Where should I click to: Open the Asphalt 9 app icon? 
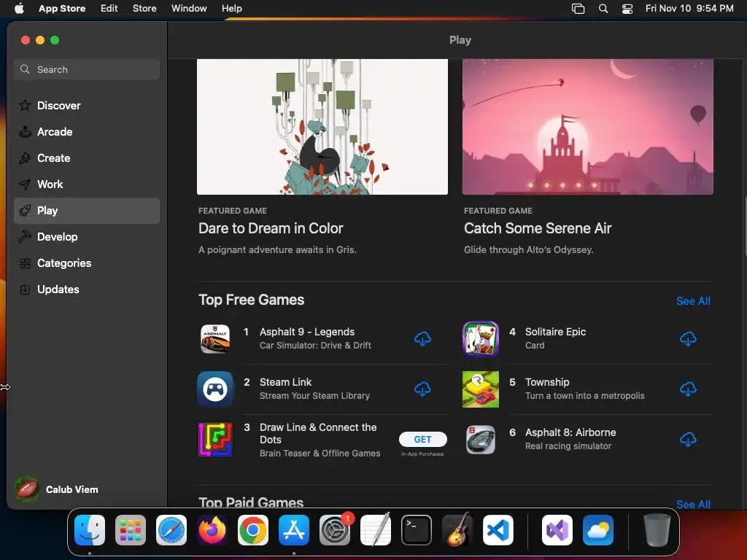(x=215, y=338)
